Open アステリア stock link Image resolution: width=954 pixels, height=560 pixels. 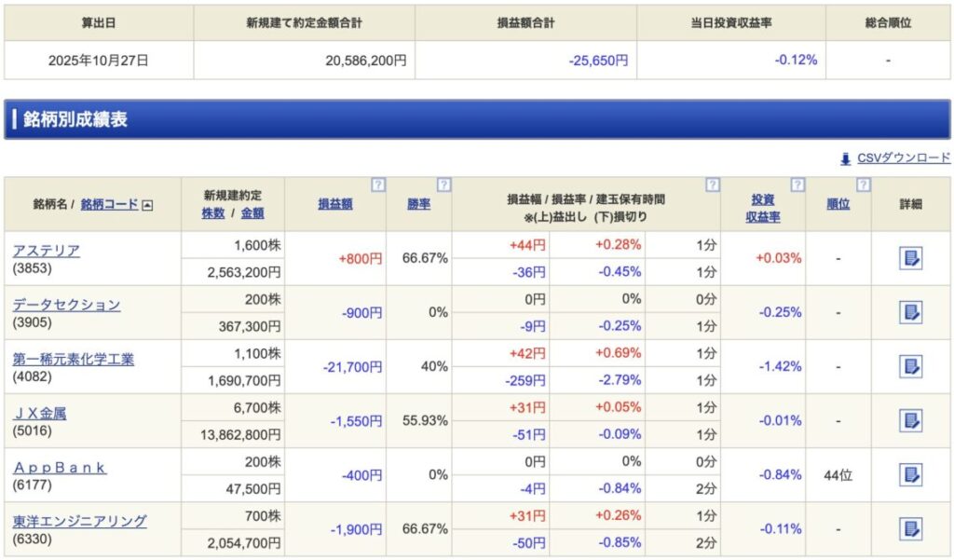(46, 251)
